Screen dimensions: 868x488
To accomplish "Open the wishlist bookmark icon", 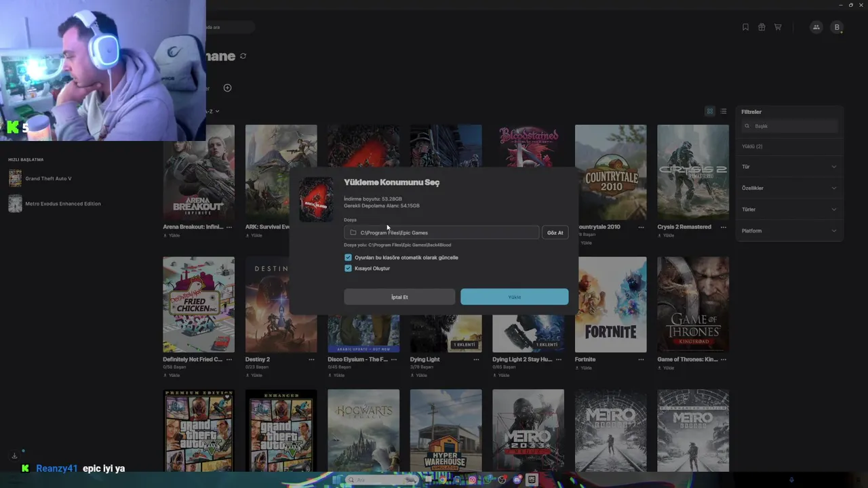I will coord(745,27).
